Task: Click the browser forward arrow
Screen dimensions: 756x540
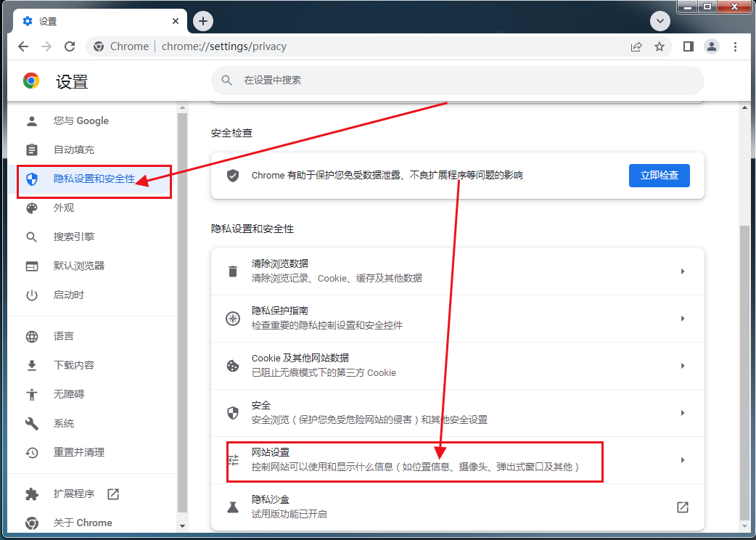Action: point(46,46)
